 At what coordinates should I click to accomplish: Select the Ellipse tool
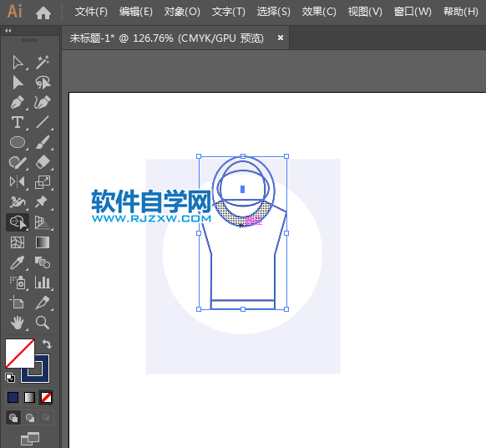[18, 142]
